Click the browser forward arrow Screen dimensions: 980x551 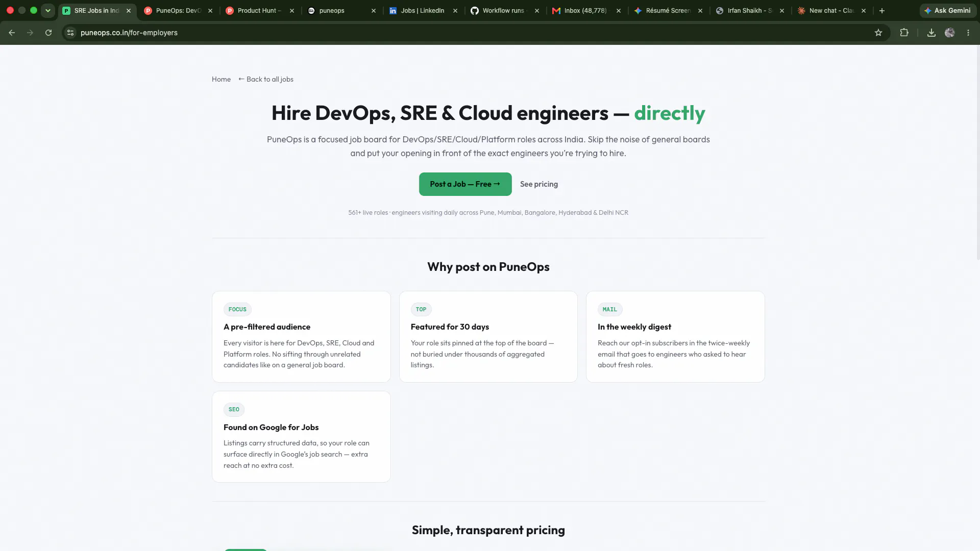click(30, 33)
